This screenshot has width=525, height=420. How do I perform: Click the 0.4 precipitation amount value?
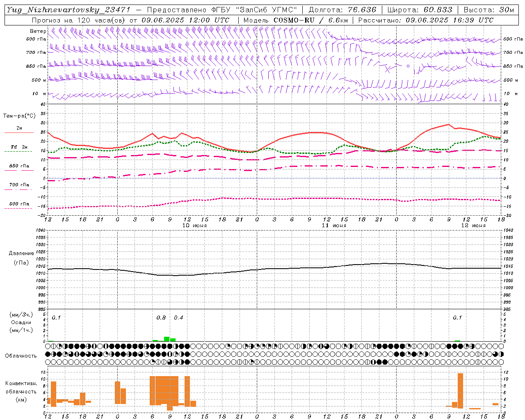178,318
